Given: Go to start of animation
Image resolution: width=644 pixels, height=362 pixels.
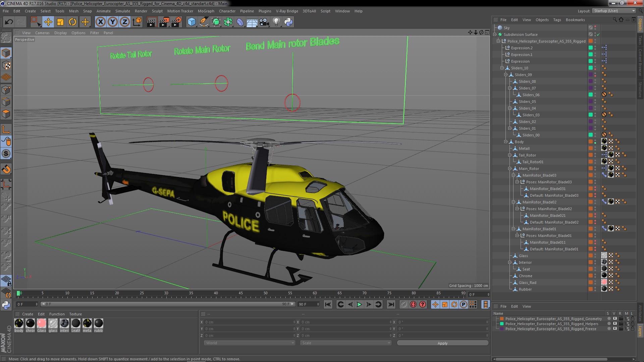Looking at the screenshot, I should (x=328, y=304).
